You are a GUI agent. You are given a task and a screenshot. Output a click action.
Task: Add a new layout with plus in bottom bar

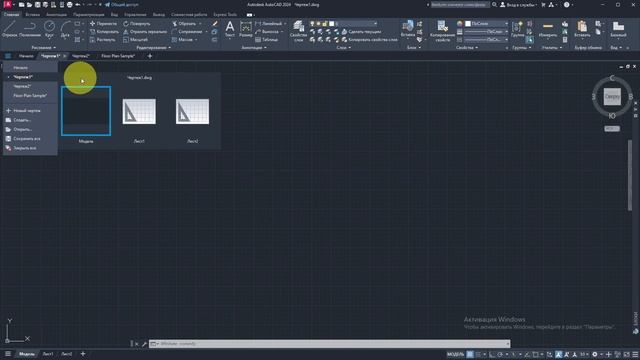tap(83, 354)
